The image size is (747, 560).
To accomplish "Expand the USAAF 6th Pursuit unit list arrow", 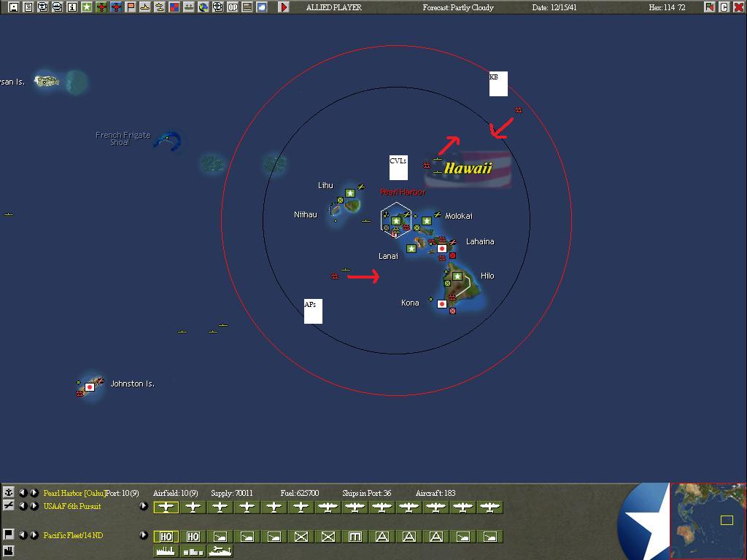I will [x=144, y=506].
